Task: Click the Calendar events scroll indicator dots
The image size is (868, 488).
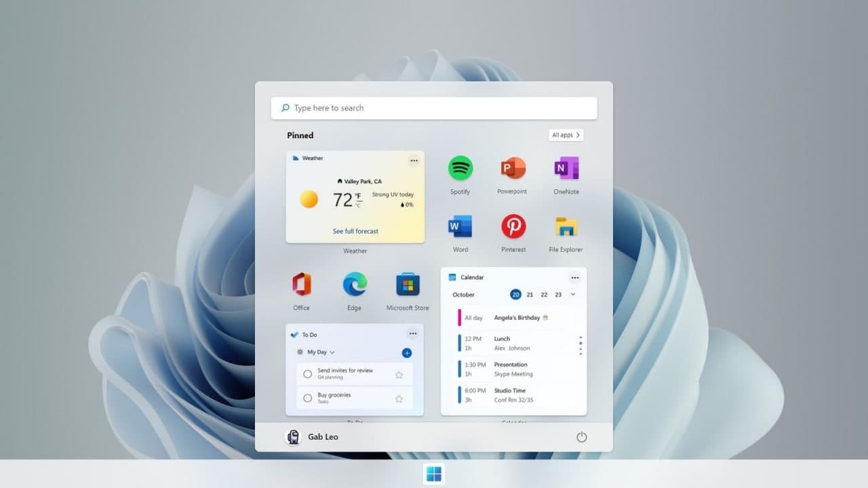Action: pos(580,345)
